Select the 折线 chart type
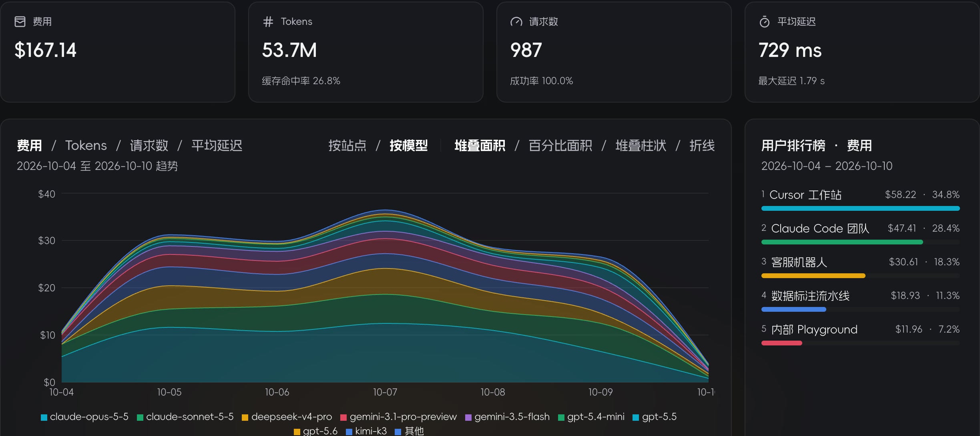Image resolution: width=980 pixels, height=436 pixels. [702, 145]
